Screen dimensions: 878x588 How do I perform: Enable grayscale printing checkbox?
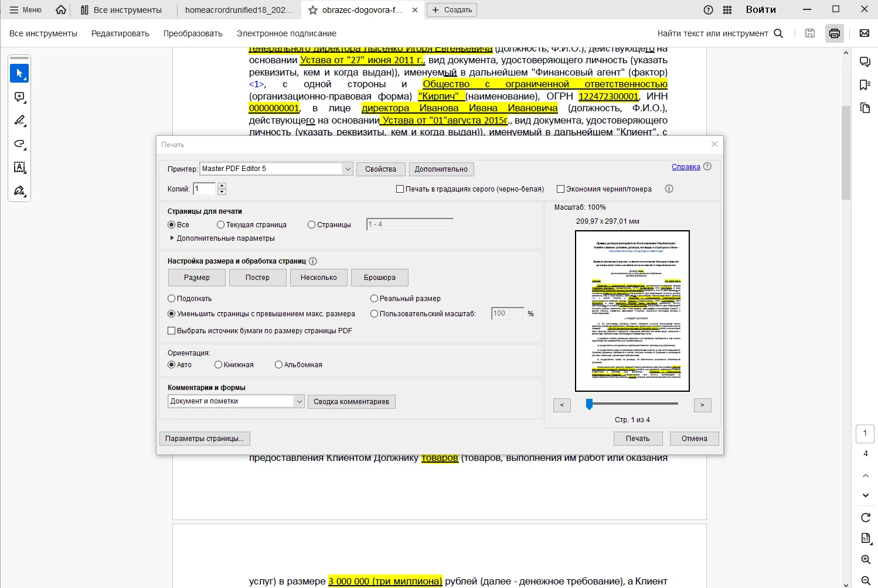400,189
